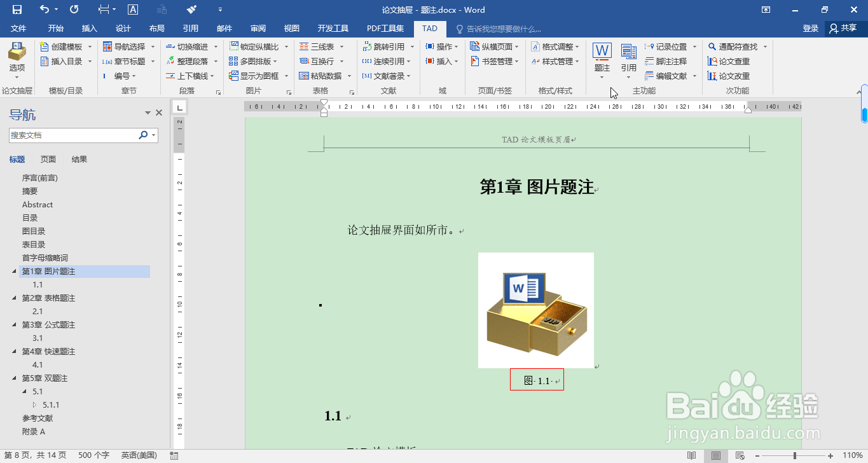Collapse 第2章 表格题注 tree node
This screenshot has width=868, height=463.
(15, 298)
